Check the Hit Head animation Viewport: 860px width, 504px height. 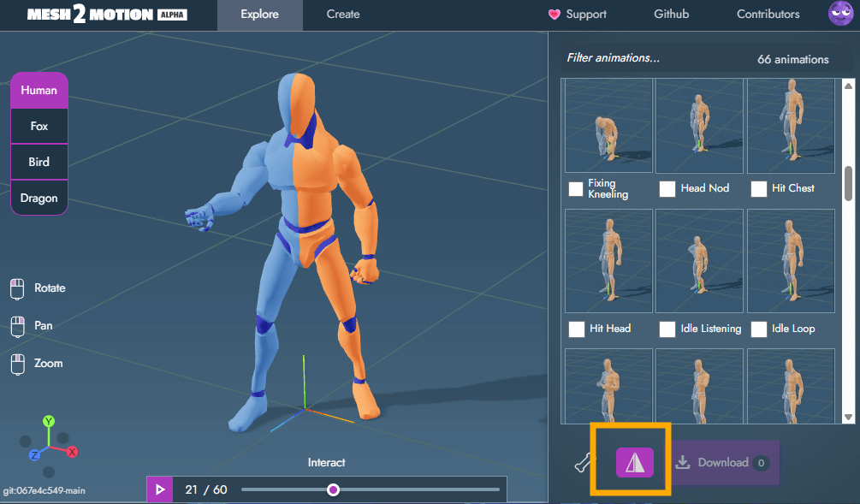tap(576, 329)
